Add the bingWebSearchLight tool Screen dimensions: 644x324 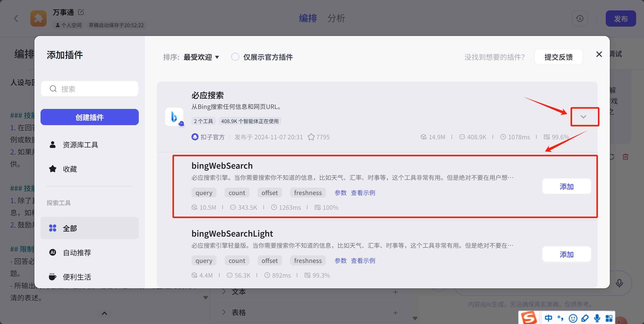[x=567, y=254]
